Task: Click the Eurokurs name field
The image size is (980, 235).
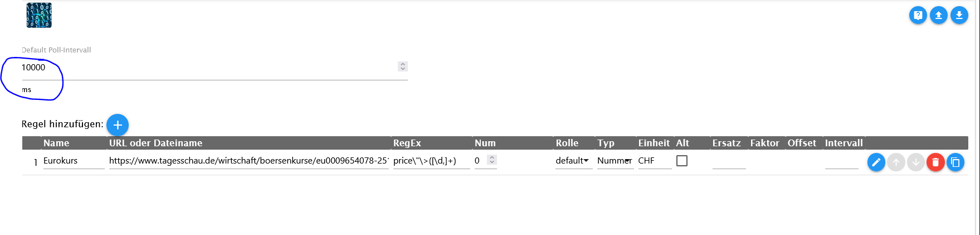Action: (73, 161)
